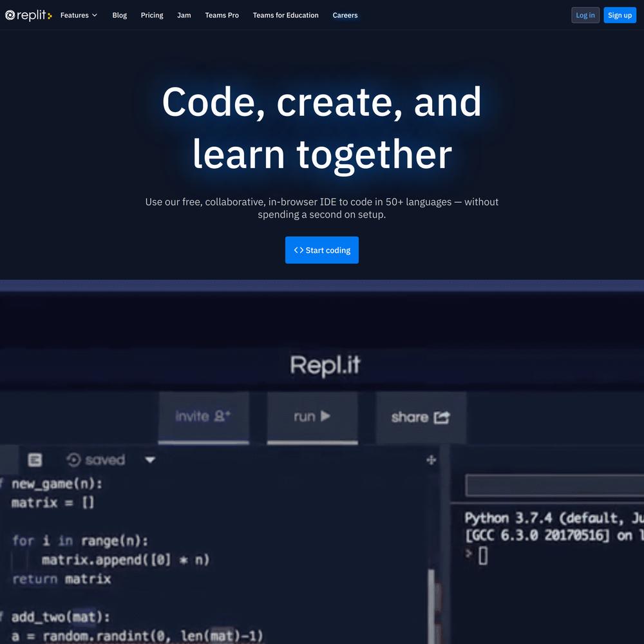Open Teams for Education page
Screen dimensions: 644x644
click(x=286, y=15)
